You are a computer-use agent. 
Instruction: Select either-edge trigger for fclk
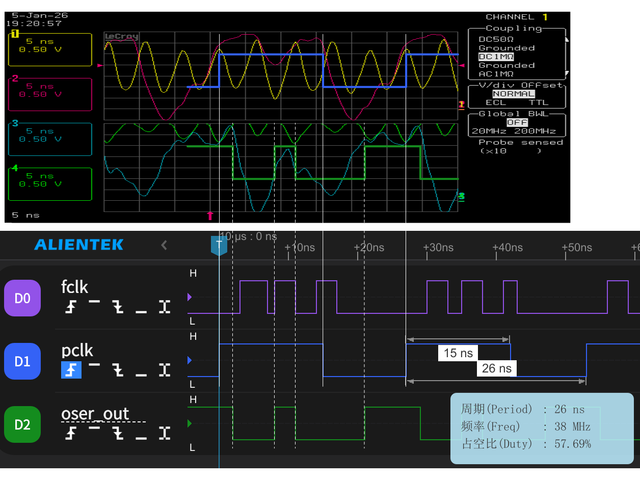164,305
